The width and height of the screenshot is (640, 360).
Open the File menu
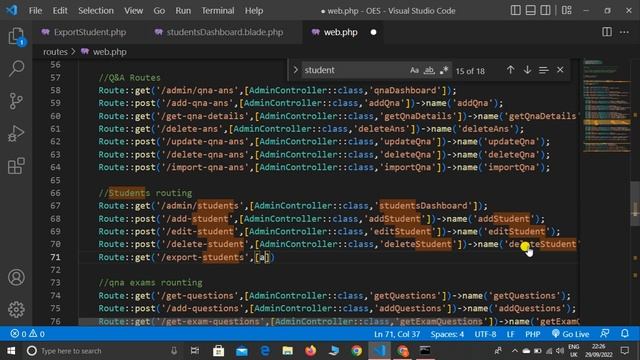(35, 11)
